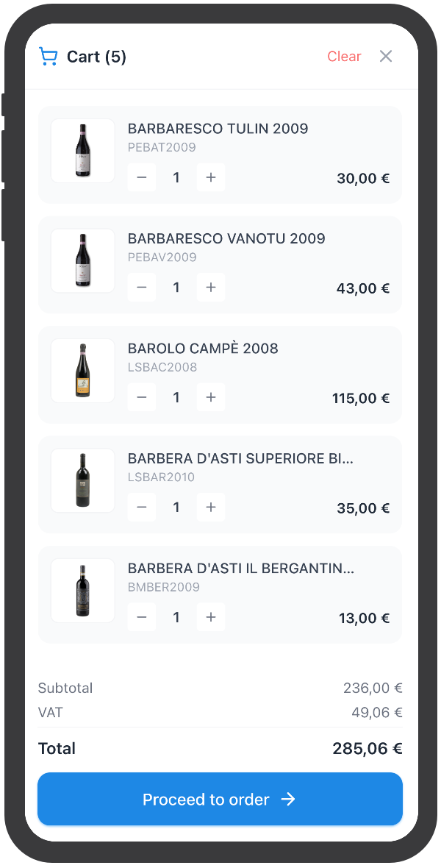
Task: Increase quantity of Barbaresco Vanotu 2009
Action: pyautogui.click(x=211, y=288)
